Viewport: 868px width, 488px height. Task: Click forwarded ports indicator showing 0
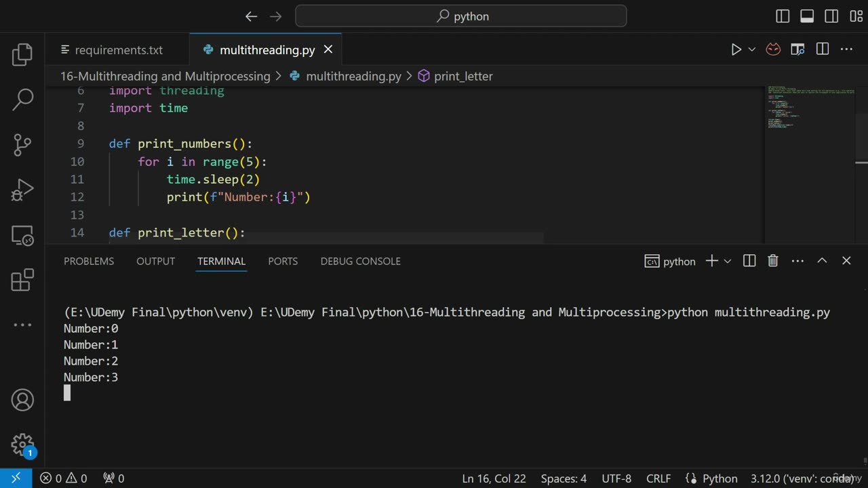(x=113, y=479)
